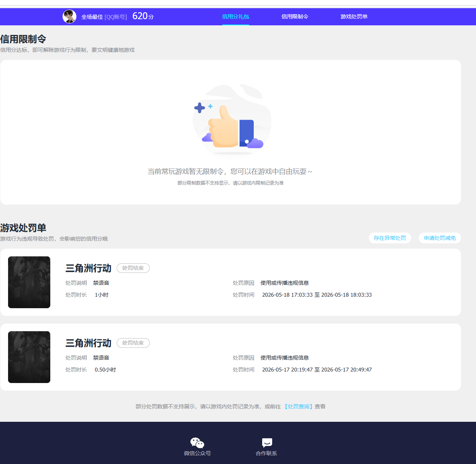Click the 处罚结束 badge on the 0.50小时 penalty

[133, 343]
